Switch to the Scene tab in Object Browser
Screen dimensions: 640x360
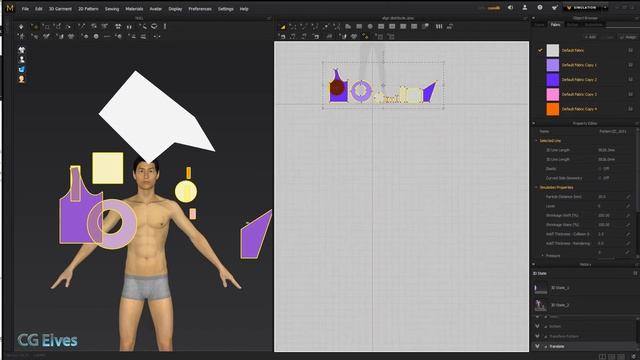[540, 25]
